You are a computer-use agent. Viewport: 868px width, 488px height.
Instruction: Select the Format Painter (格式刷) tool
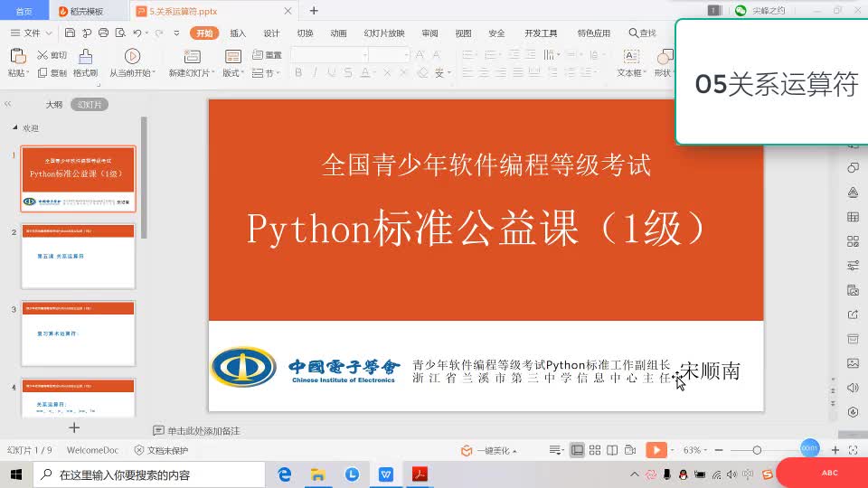[x=85, y=62]
